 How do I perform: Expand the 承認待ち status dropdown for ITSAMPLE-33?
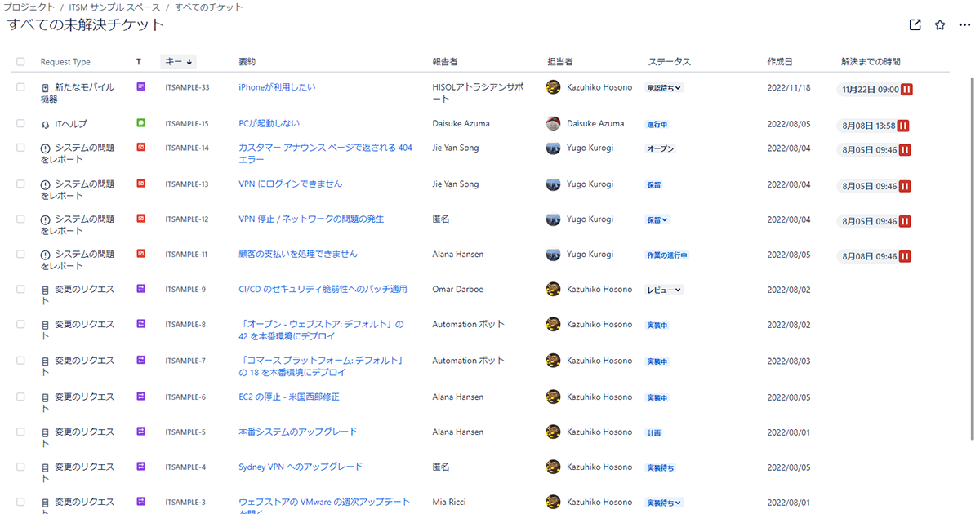point(664,88)
